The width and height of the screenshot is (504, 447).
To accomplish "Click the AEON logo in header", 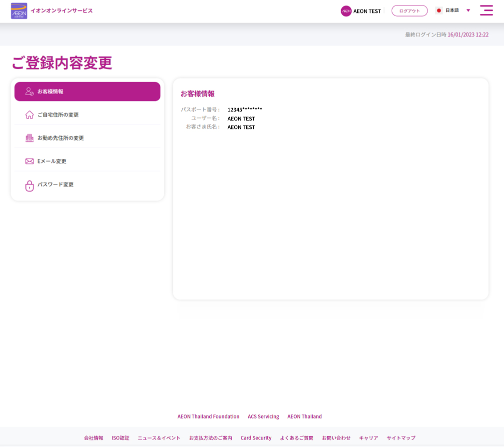I will click(19, 11).
